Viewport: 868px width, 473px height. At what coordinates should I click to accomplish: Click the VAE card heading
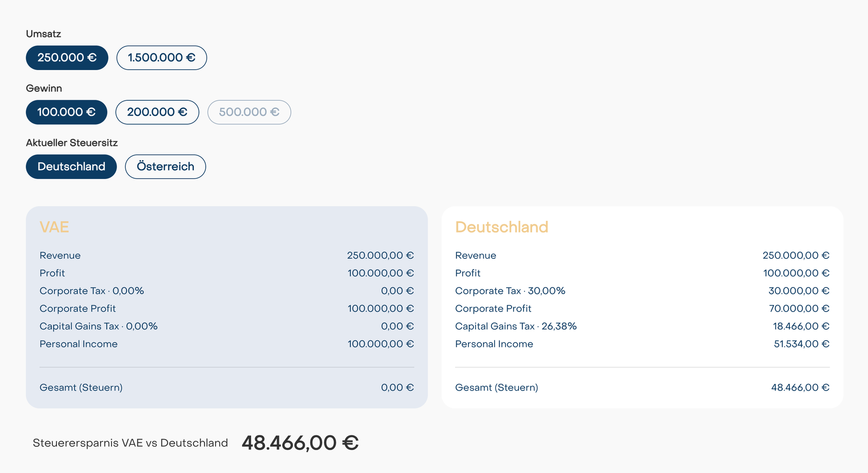coord(54,227)
